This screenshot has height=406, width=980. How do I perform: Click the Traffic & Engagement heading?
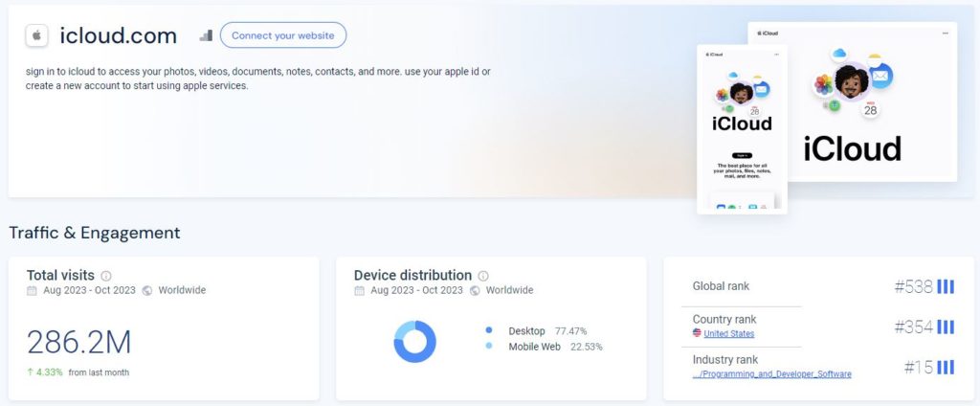95,233
